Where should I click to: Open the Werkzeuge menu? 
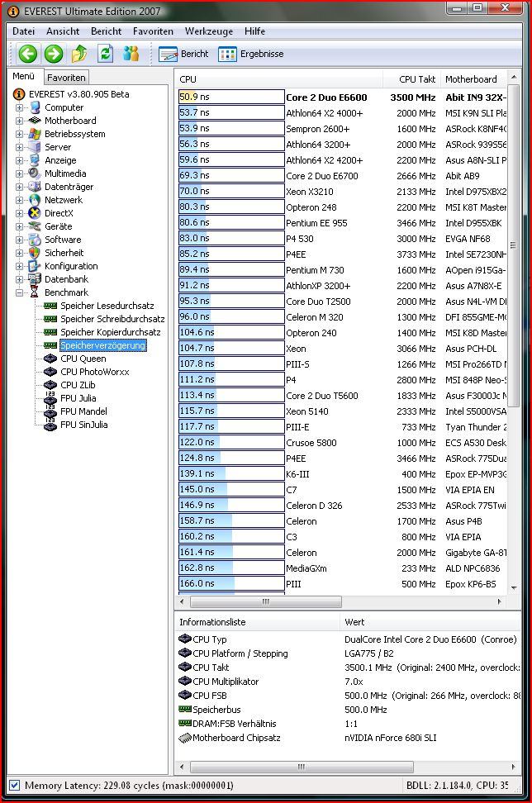tap(209, 31)
